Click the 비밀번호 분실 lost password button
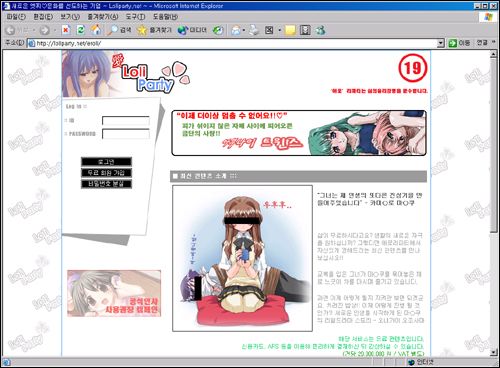Viewport: 500px width, 368px height. click(x=106, y=184)
